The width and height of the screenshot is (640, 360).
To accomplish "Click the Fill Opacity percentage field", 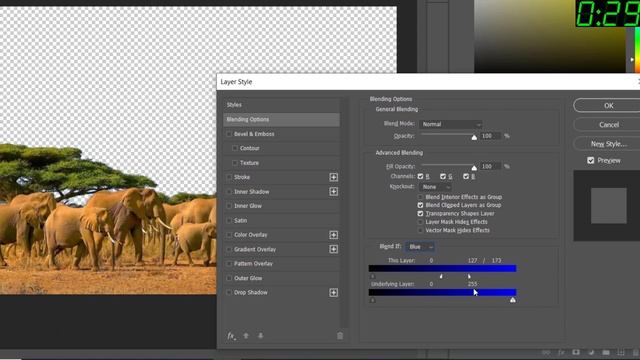I will coord(490,166).
